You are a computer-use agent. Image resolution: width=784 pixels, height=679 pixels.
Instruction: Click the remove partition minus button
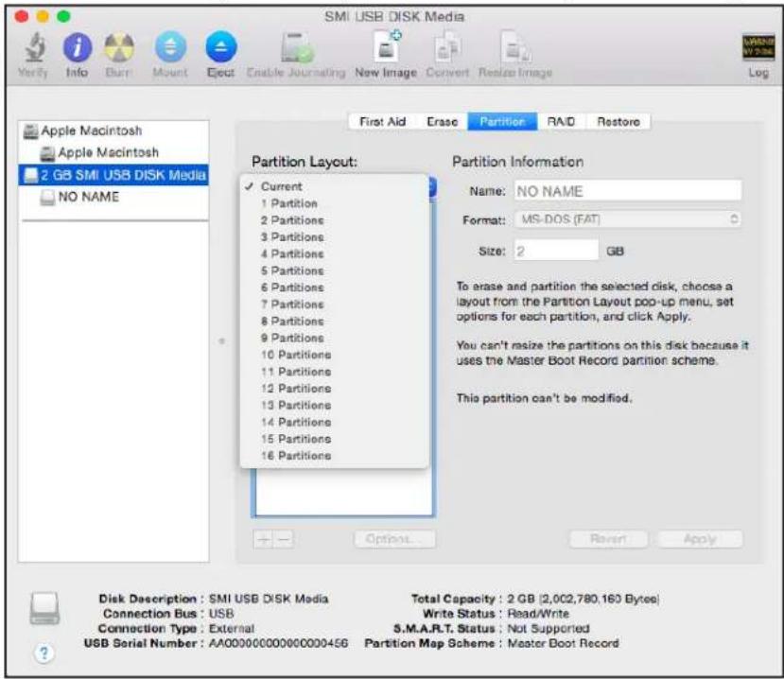tap(284, 539)
